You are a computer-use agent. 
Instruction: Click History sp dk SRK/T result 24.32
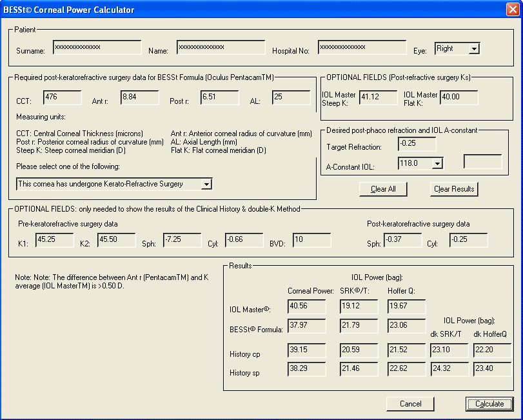pyautogui.click(x=449, y=369)
